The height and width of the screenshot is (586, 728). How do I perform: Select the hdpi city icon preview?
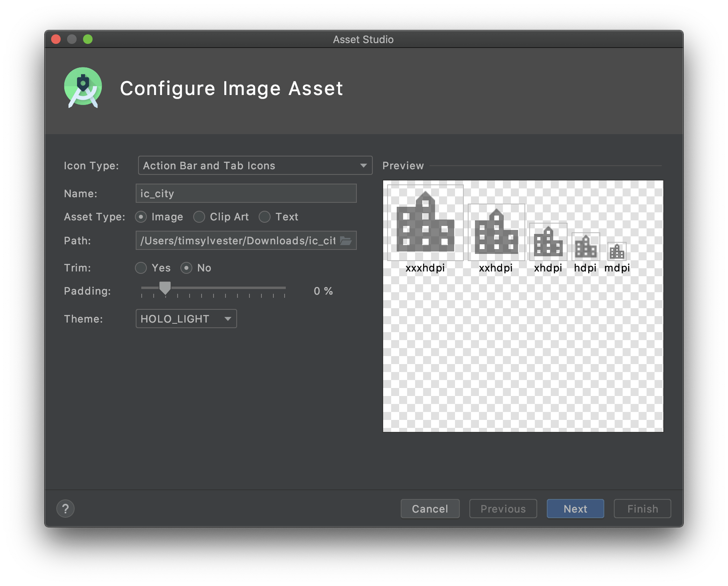(586, 247)
